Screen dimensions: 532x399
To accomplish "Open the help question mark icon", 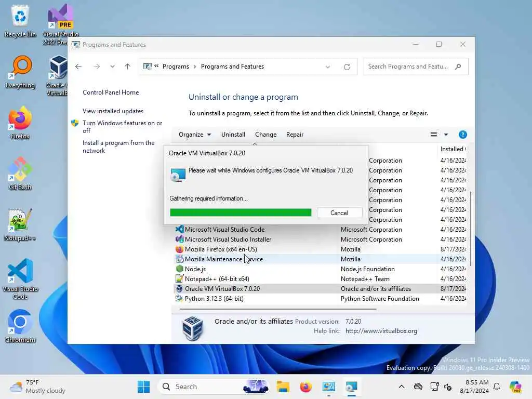I will coord(462,135).
